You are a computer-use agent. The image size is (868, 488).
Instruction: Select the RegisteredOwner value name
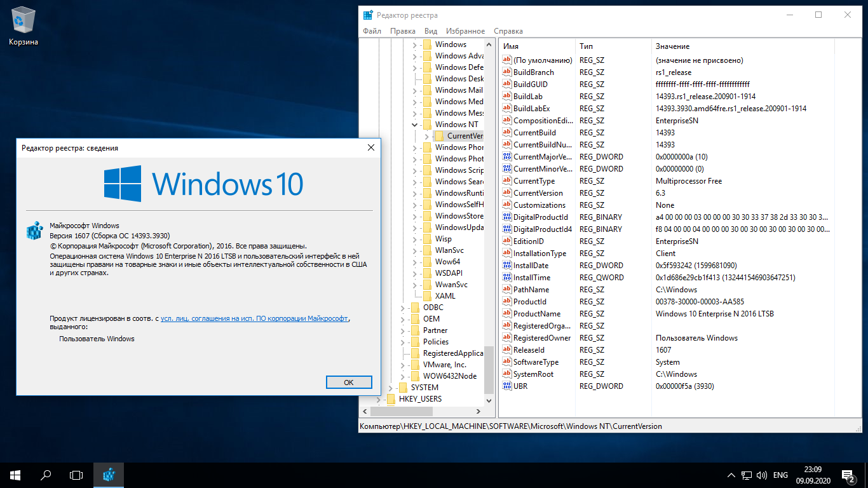pos(542,337)
